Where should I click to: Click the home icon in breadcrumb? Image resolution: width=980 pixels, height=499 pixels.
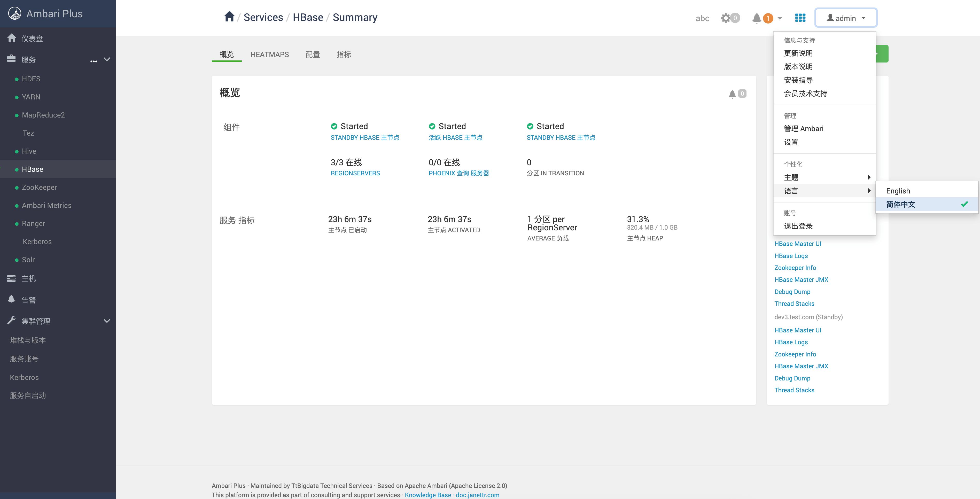click(x=229, y=17)
